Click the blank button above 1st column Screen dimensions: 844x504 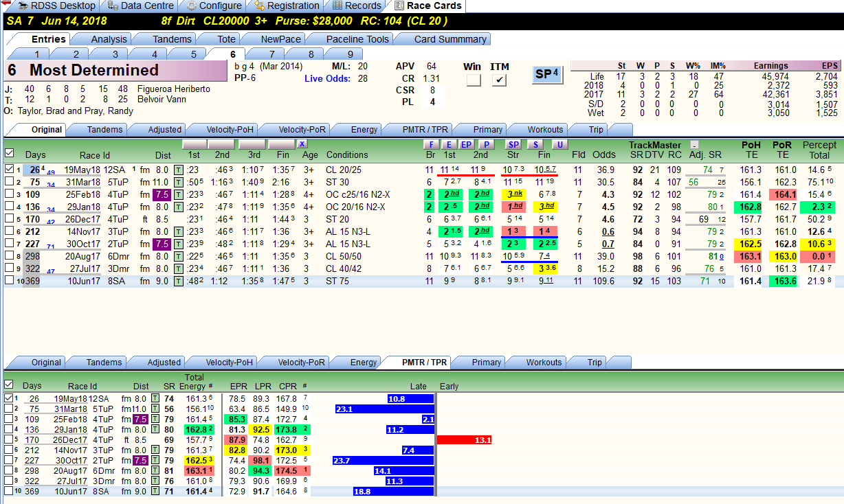[194, 144]
